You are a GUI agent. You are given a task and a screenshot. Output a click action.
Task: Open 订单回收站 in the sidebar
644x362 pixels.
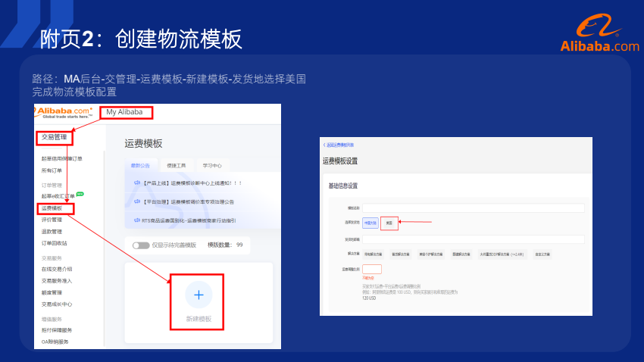coord(55,243)
